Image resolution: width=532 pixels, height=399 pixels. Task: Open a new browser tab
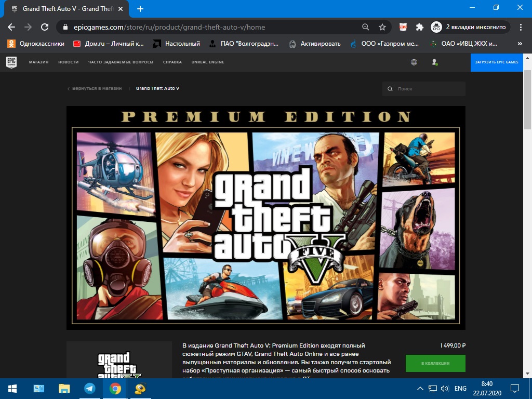coord(140,9)
